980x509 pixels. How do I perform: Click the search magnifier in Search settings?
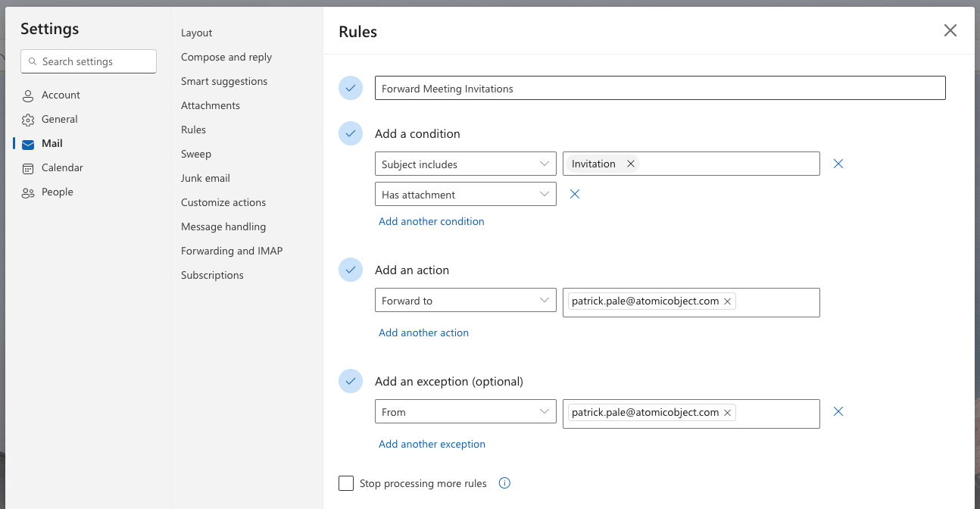(33, 61)
